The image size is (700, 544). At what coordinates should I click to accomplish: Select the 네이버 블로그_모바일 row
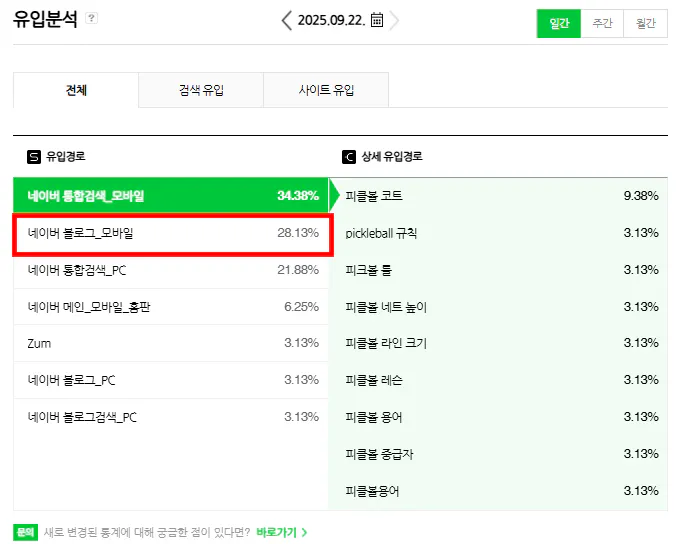(x=173, y=233)
